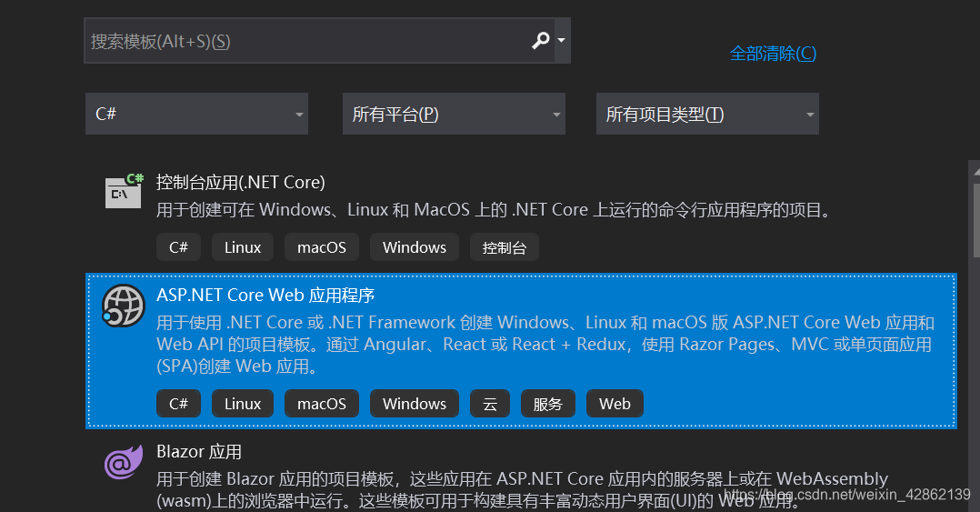This screenshot has width=980, height=512.
Task: Click the ASP.NET Core template description text
Action: pyautogui.click(x=545, y=345)
